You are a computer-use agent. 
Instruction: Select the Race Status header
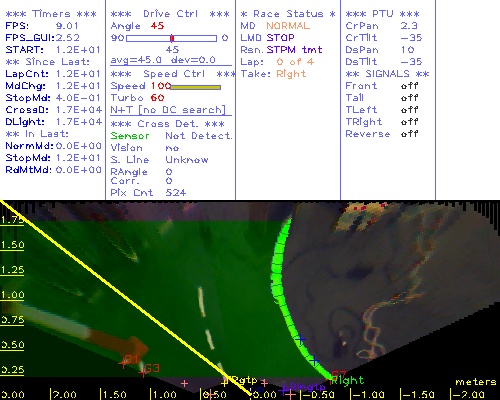tap(288, 14)
